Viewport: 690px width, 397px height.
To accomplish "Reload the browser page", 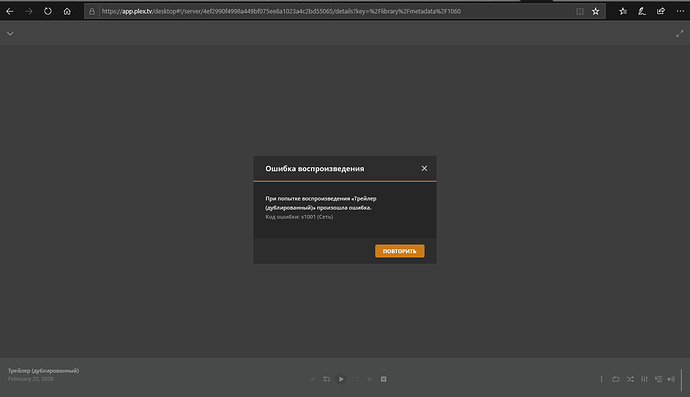I will click(48, 11).
